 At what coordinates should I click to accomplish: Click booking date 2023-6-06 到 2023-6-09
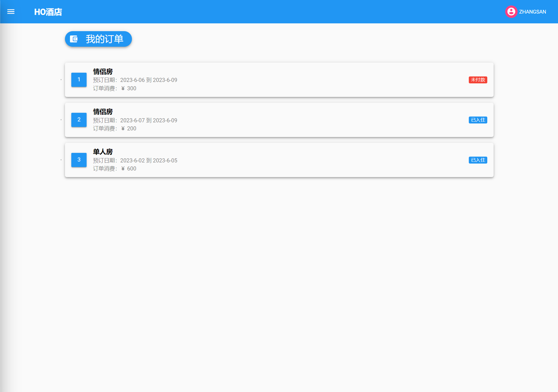148,80
